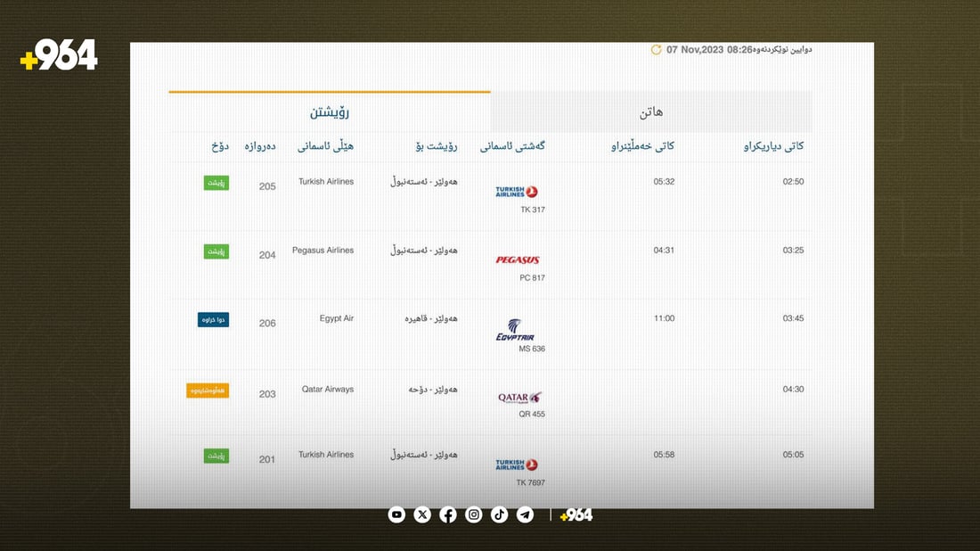Click the +964 logo in the bottom bar
Viewport: 980px width, 551px height.
pyautogui.click(x=574, y=514)
